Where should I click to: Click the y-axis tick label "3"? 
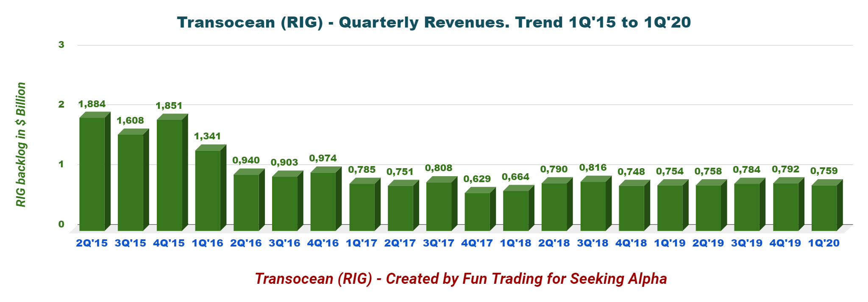61,44
